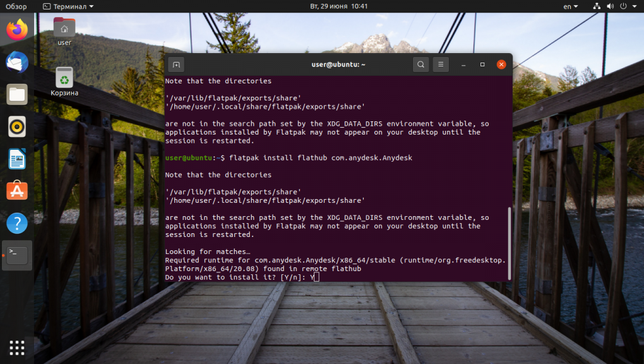Open the en keyboard layout menu

[x=568, y=6]
